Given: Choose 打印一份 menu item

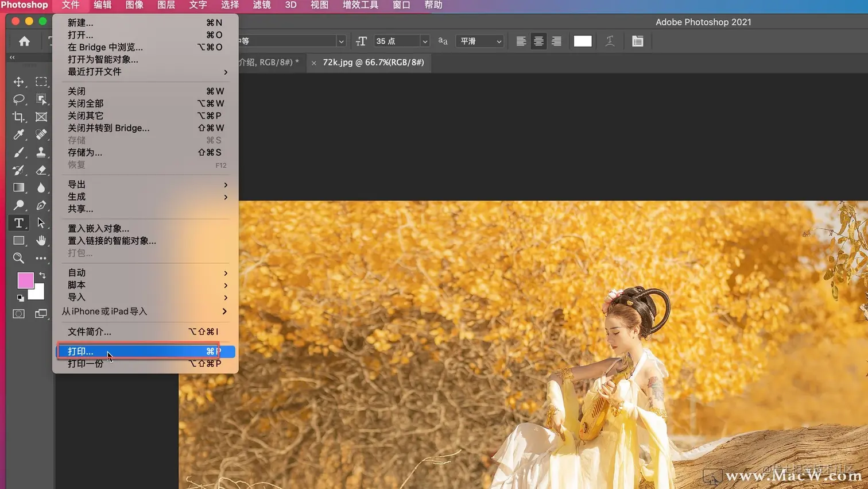Looking at the screenshot, I should 146,364.
